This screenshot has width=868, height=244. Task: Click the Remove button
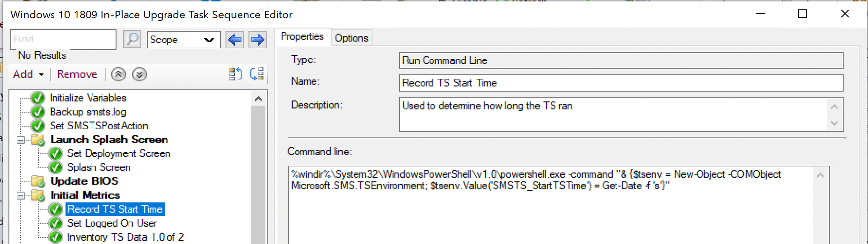[77, 74]
